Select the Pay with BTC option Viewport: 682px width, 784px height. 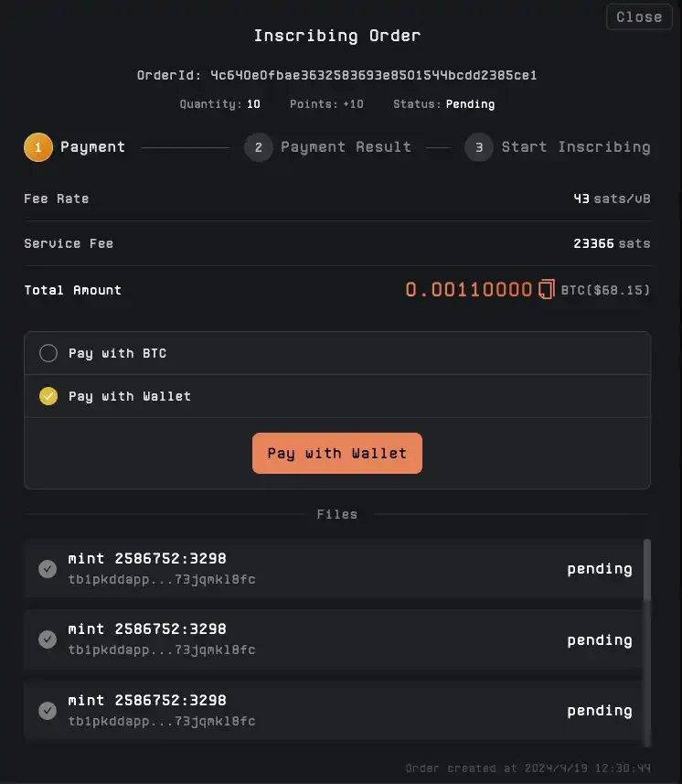click(x=48, y=353)
